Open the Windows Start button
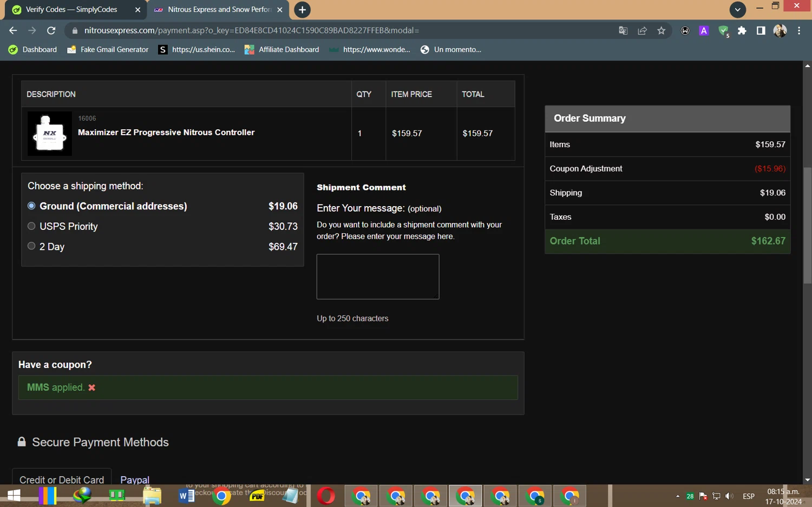Screen dimensions: 812x507 tap(14, 495)
